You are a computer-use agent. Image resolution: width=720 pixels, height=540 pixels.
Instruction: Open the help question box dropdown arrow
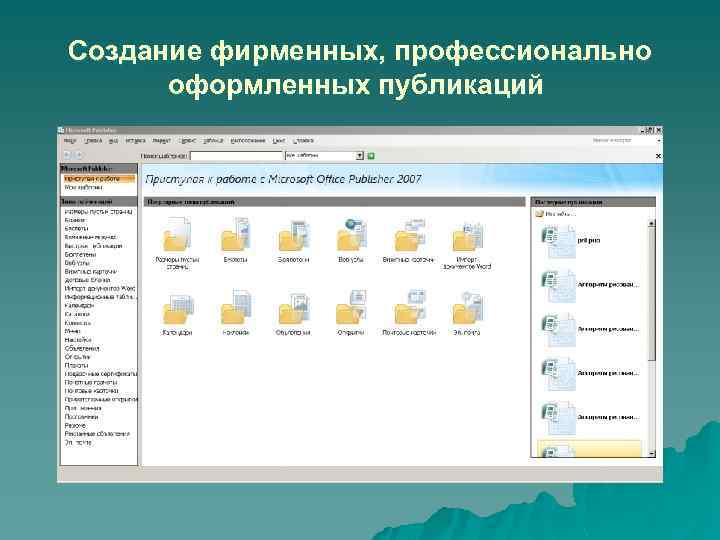[659, 141]
